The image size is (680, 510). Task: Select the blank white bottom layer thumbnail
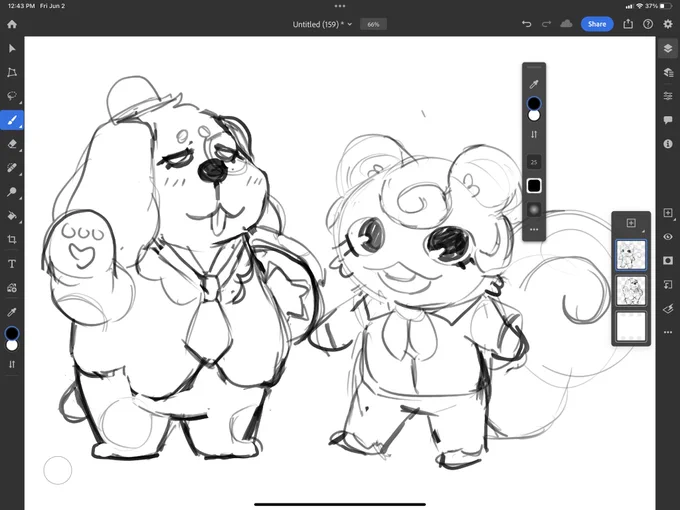pyautogui.click(x=631, y=327)
